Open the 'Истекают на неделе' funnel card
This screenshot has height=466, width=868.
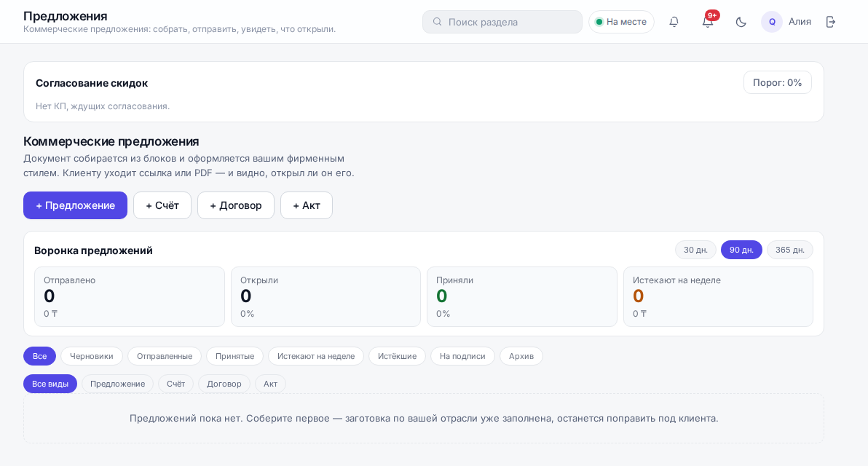click(x=718, y=296)
